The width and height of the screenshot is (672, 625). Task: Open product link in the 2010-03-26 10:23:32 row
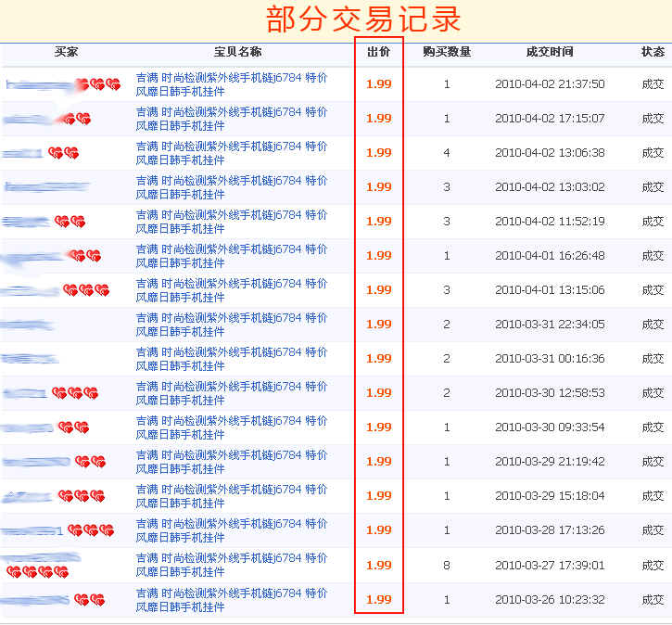(232, 600)
